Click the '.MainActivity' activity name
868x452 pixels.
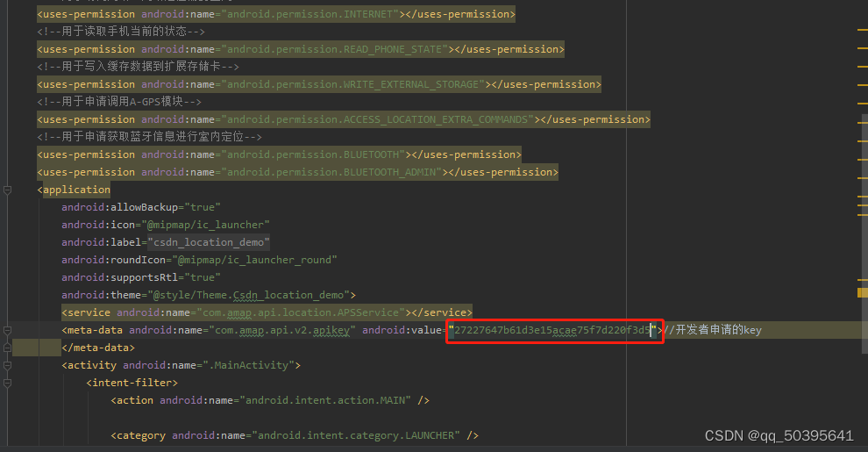248,366
